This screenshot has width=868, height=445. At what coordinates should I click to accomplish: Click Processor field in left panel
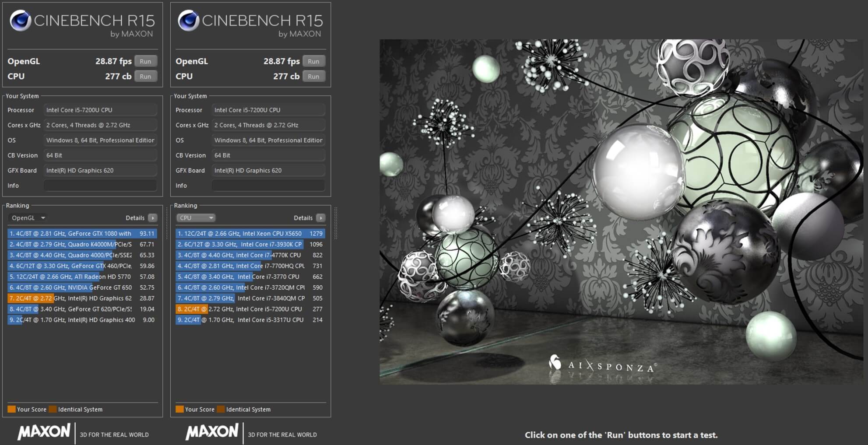100,110
